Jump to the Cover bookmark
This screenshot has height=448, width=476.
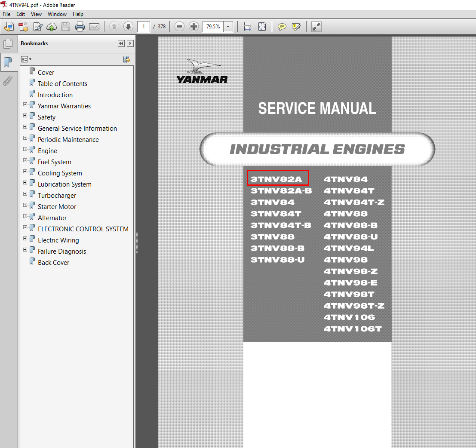tap(46, 73)
